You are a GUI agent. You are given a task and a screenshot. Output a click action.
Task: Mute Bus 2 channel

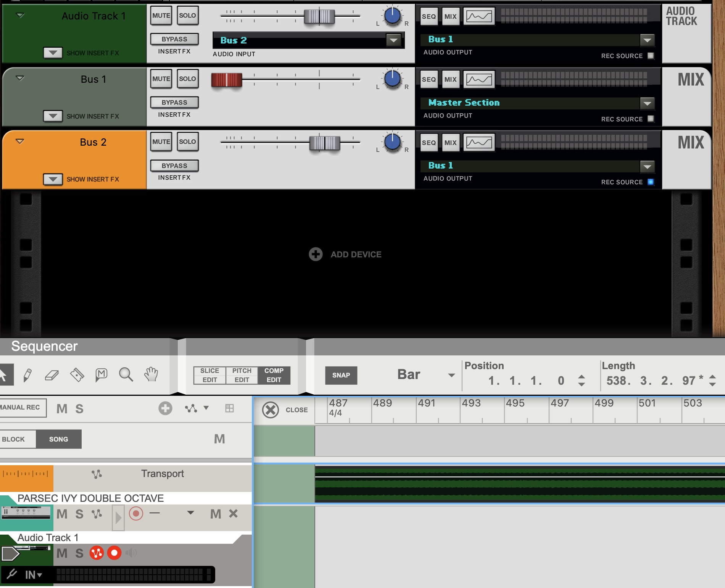click(161, 142)
